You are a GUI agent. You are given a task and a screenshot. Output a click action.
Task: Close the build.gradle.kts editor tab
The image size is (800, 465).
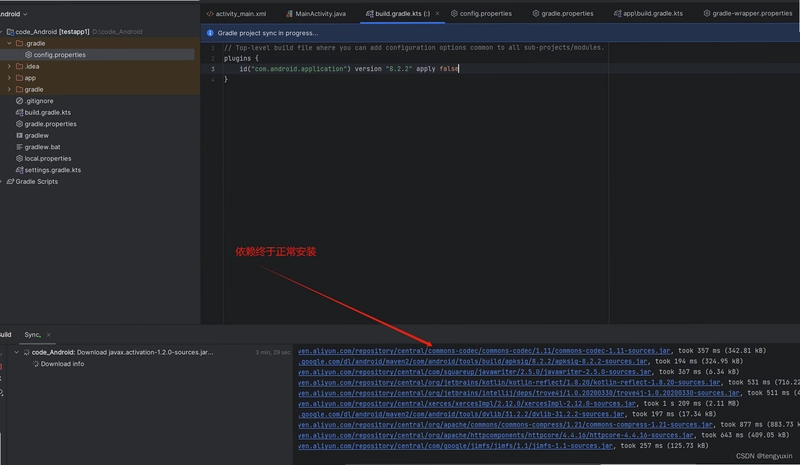(x=437, y=14)
